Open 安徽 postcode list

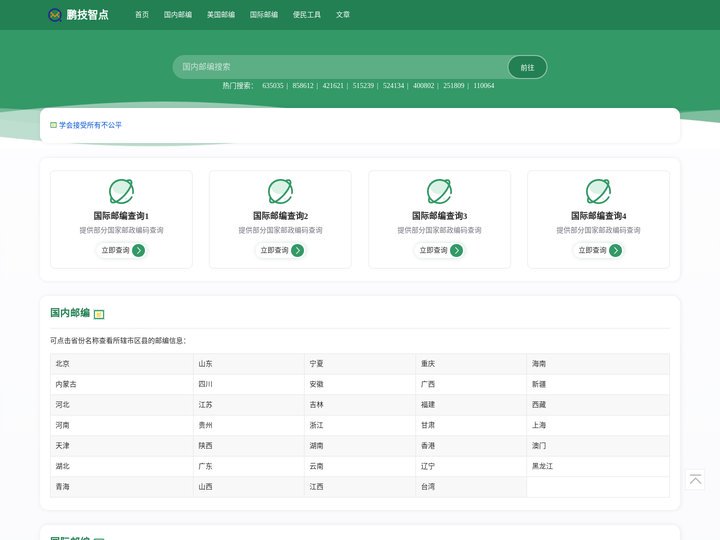[x=316, y=384]
